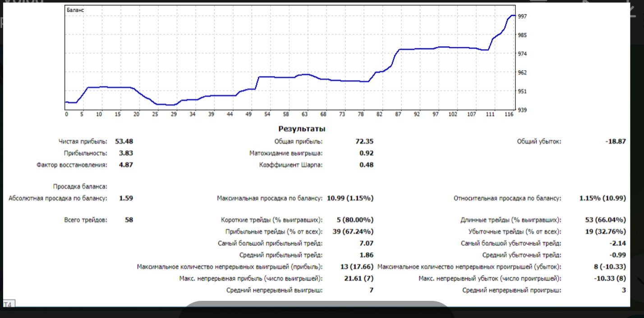Select the loss trades value 19 (32.76%)
The width and height of the screenshot is (644, 318).
pos(606,232)
